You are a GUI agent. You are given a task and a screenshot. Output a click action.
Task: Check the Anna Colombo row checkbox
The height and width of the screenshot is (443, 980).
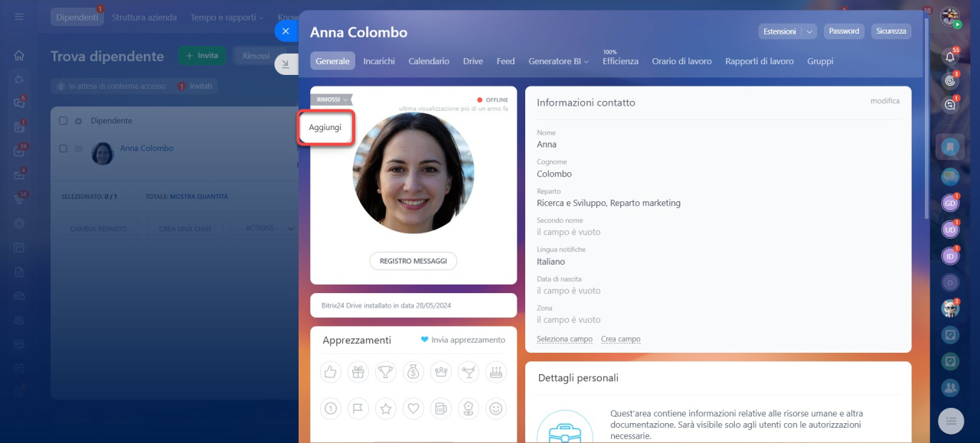(x=63, y=148)
